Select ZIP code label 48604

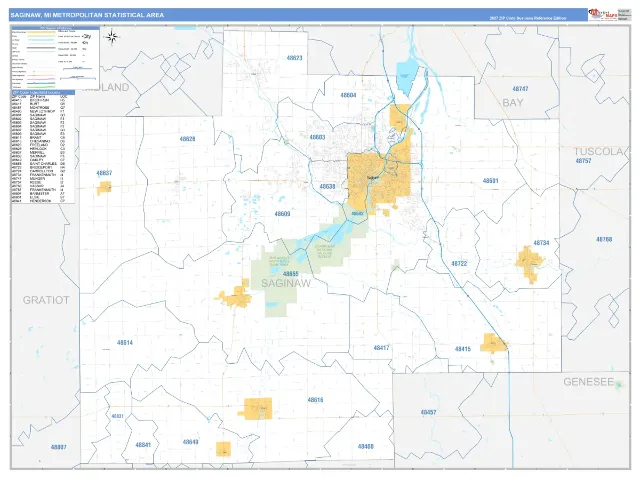pyautogui.click(x=348, y=95)
